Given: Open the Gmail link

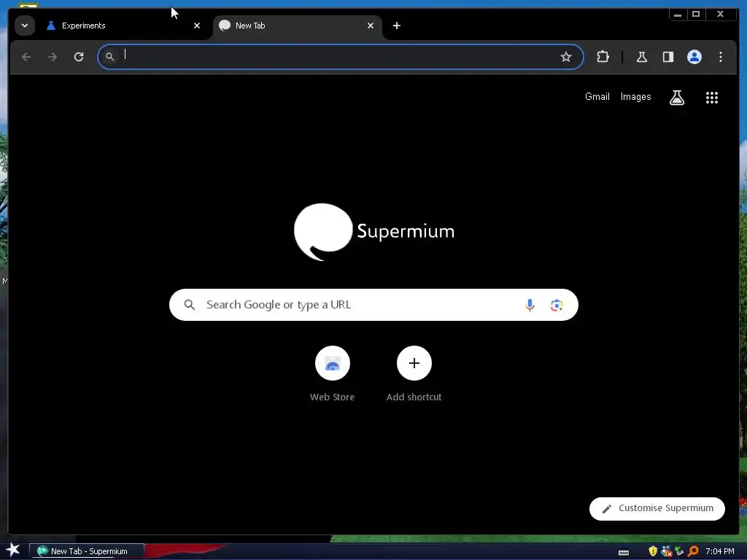Looking at the screenshot, I should tap(597, 97).
